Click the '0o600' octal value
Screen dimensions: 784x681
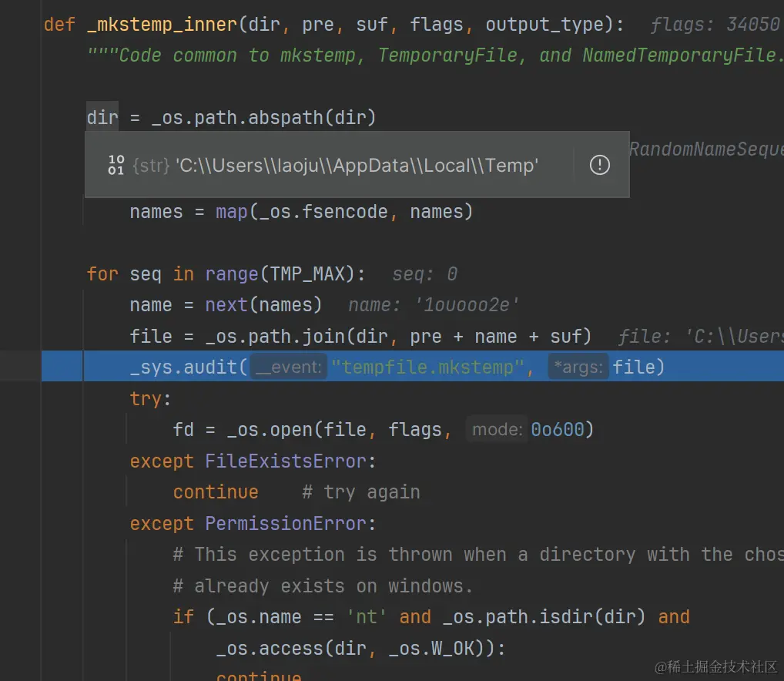pyautogui.click(x=558, y=430)
